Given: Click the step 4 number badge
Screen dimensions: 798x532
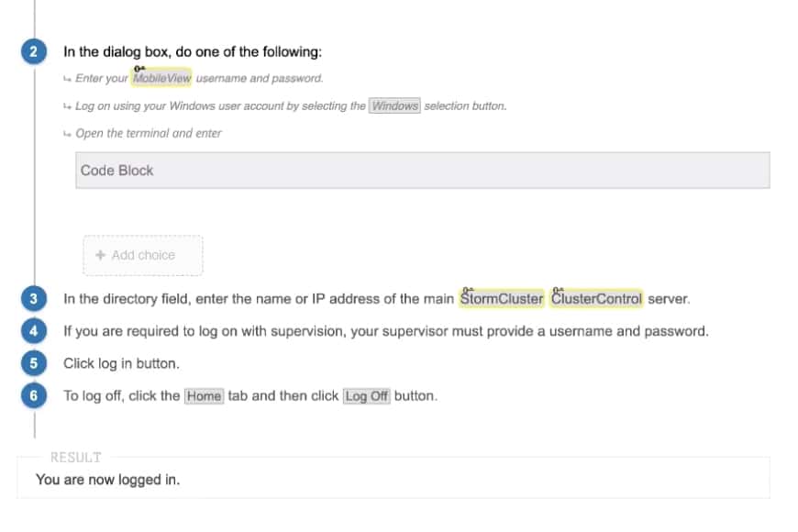Looking at the screenshot, I should (34, 331).
